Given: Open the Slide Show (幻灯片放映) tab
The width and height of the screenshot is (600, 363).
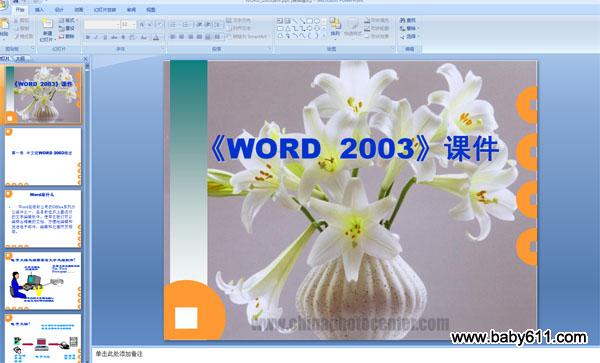Looking at the screenshot, I should pyautogui.click(x=105, y=10).
